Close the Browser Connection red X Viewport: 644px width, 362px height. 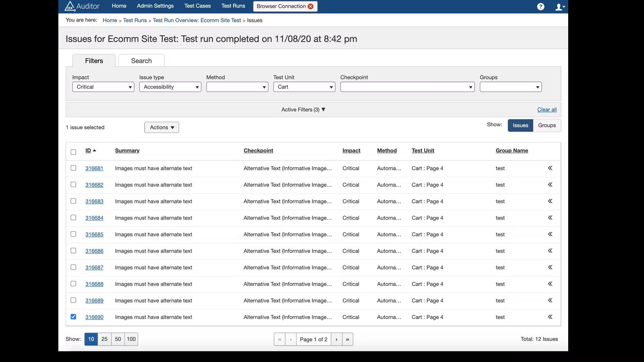coord(311,6)
